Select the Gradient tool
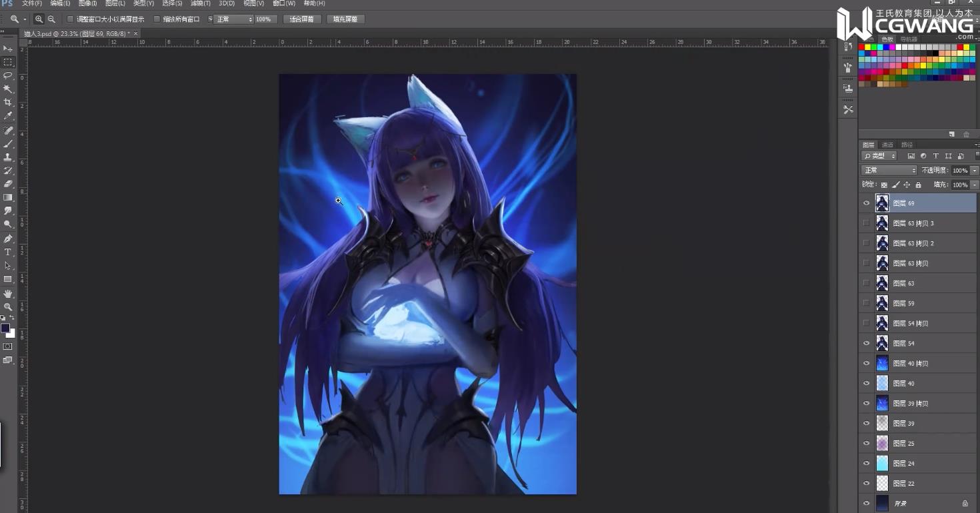Screen dimensions: 980x513 click(8, 198)
